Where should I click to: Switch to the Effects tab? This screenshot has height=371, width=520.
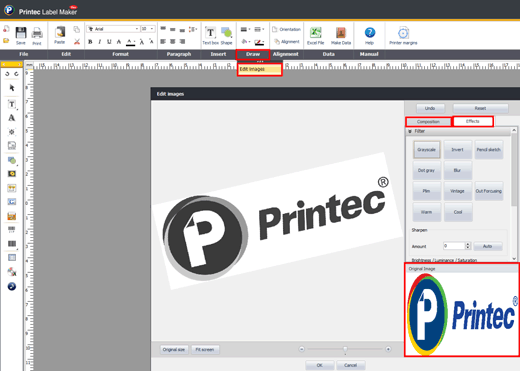pyautogui.click(x=473, y=121)
